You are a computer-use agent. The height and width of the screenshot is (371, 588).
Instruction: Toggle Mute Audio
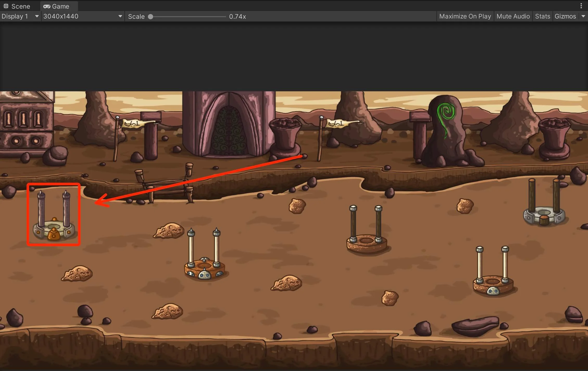pyautogui.click(x=513, y=16)
